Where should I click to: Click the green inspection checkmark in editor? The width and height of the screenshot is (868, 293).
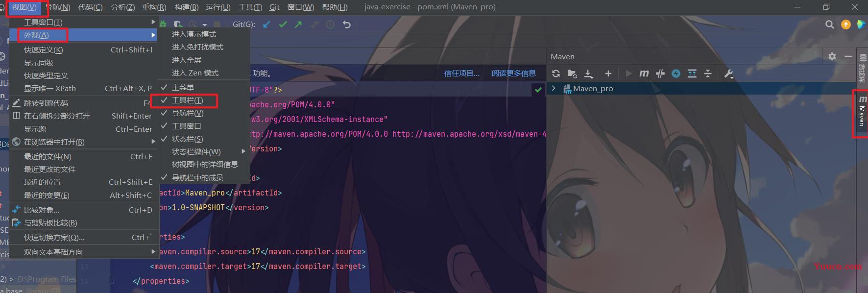coord(538,90)
